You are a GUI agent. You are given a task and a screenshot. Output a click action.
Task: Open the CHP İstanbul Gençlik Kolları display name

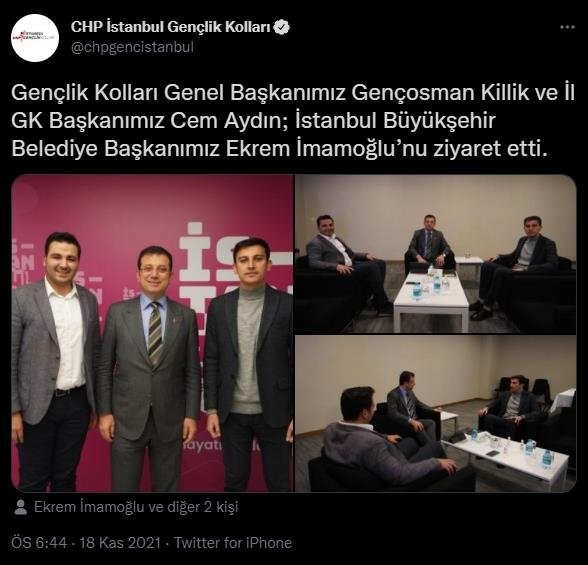(x=171, y=27)
